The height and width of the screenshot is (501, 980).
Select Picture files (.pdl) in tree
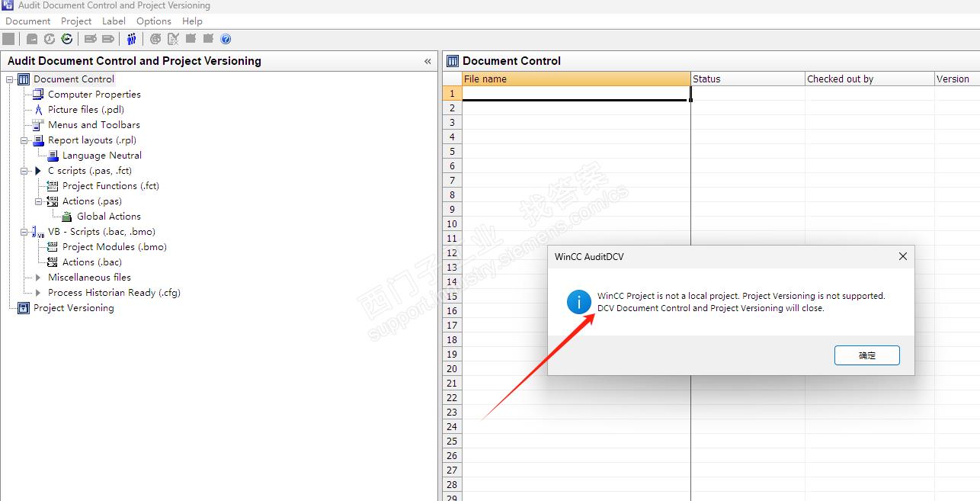pyautogui.click(x=86, y=110)
